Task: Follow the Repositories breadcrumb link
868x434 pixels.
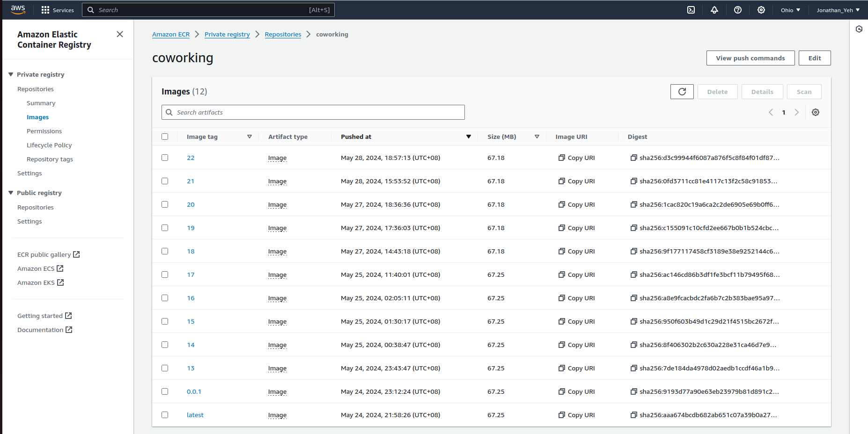Action: [283, 34]
